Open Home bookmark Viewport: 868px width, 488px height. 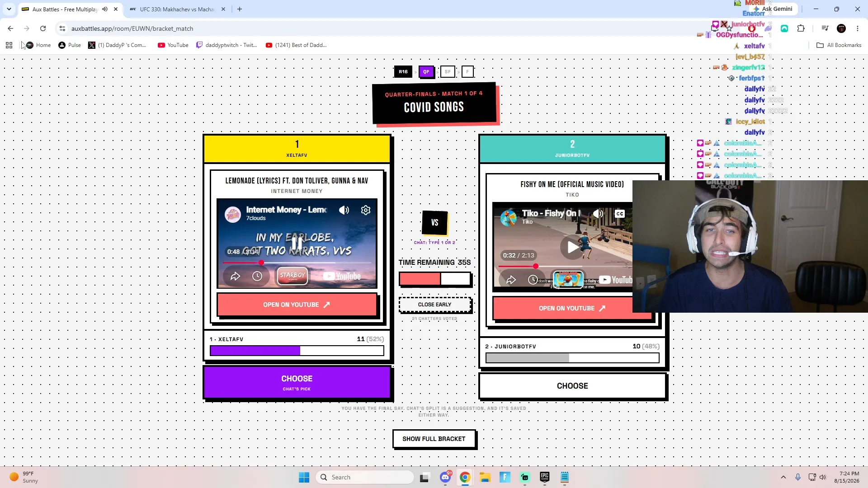(38, 45)
